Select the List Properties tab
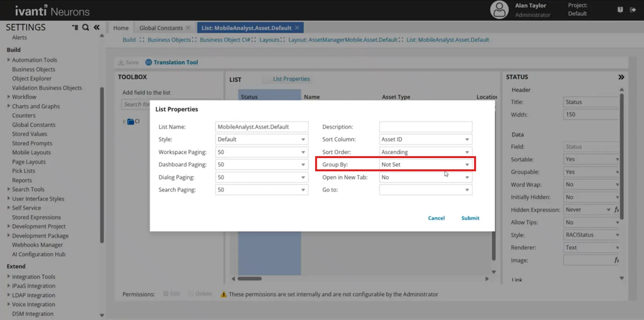The width and height of the screenshot is (644, 320). coord(291,79)
